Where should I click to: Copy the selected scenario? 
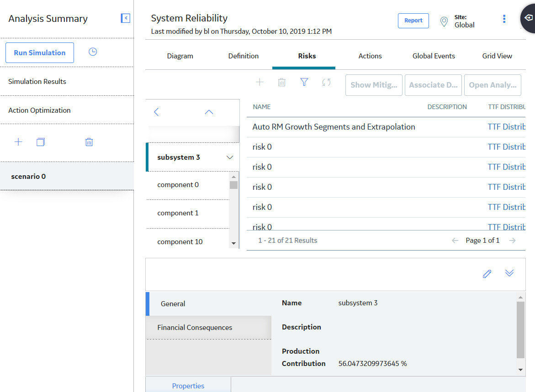[x=41, y=142]
